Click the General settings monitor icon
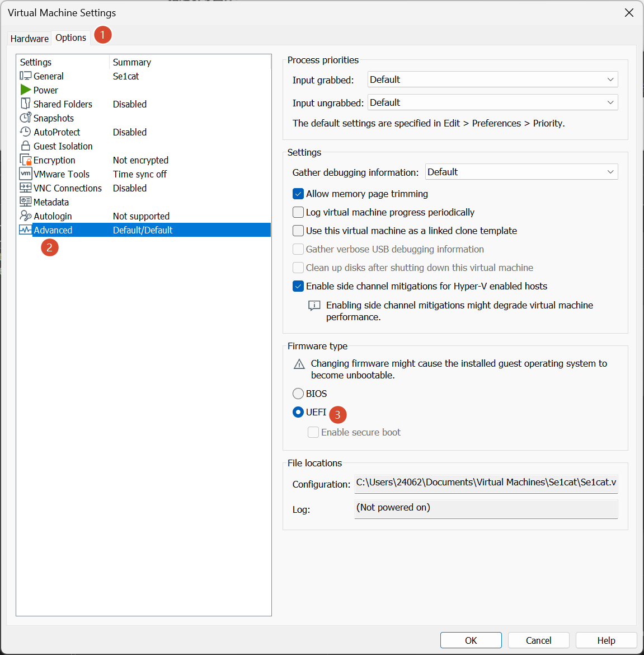 coord(26,76)
